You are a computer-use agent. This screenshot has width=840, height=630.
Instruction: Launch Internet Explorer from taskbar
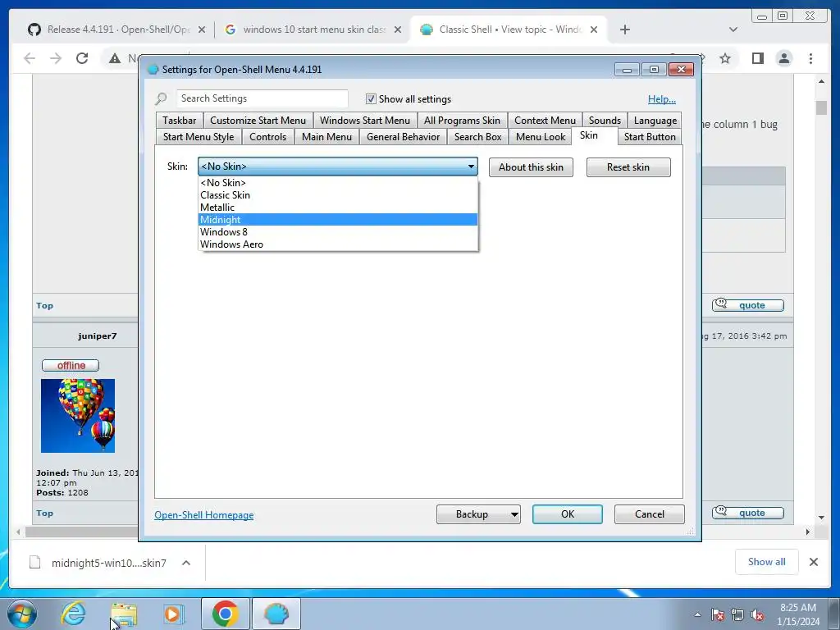(73, 614)
